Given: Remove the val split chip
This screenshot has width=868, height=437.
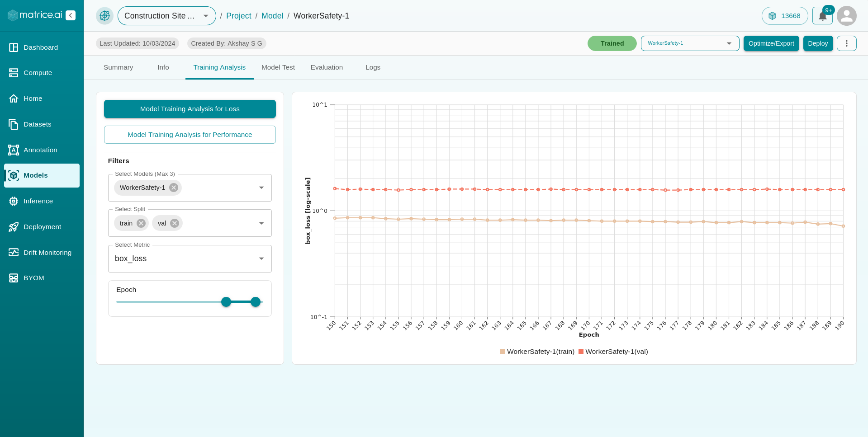Looking at the screenshot, I should pos(175,223).
